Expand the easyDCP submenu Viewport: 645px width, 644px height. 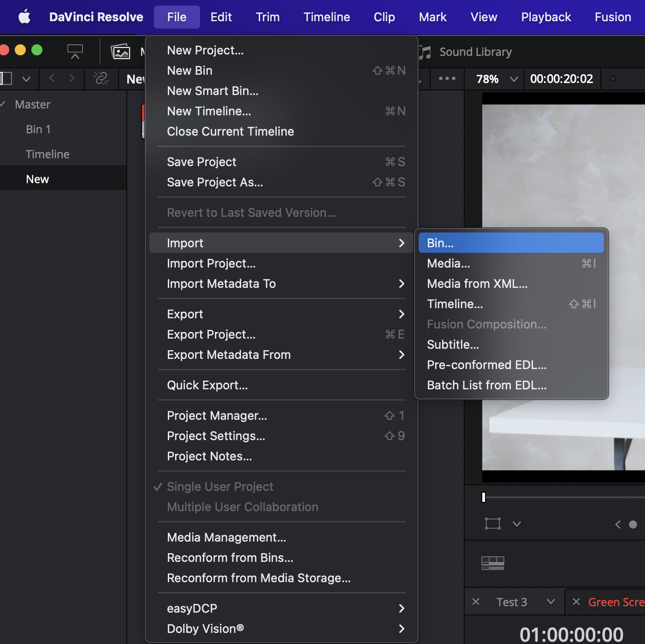coord(282,608)
